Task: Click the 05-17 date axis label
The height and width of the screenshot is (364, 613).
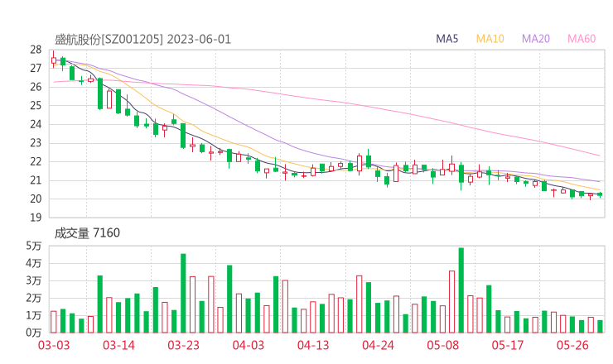Action: (508, 345)
